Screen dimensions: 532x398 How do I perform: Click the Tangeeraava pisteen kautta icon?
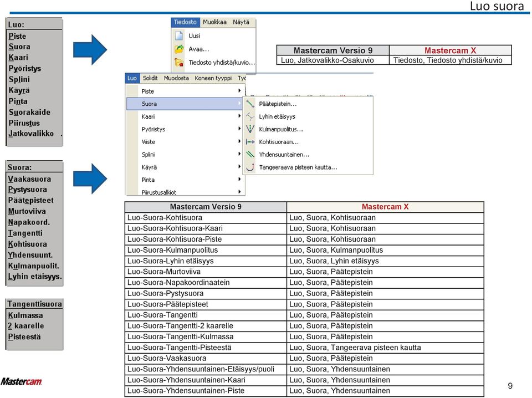coord(250,167)
